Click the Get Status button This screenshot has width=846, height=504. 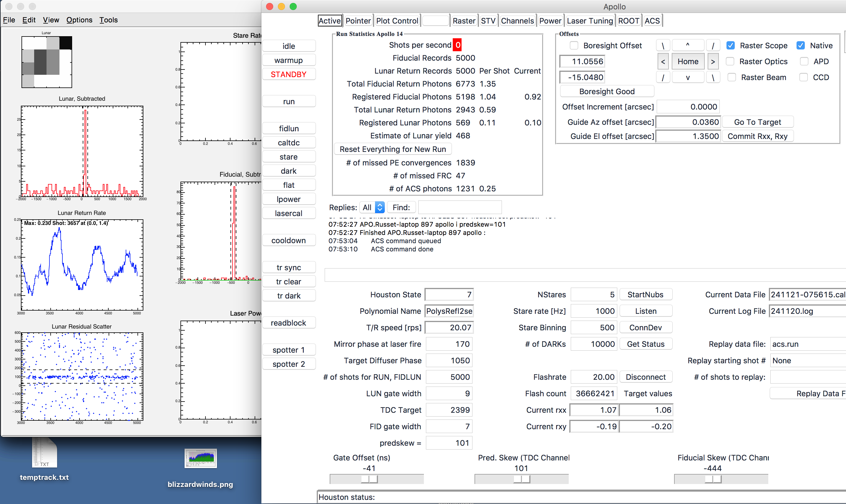(x=645, y=344)
